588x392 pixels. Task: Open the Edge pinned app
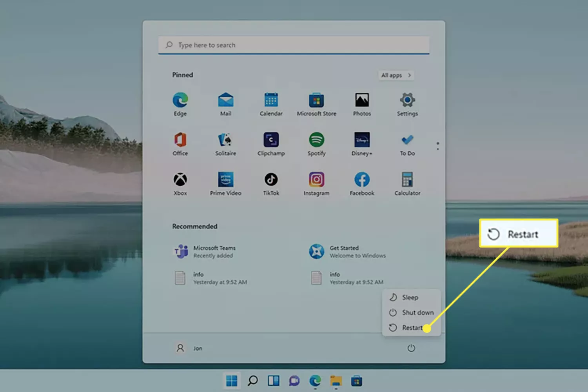coord(180,104)
